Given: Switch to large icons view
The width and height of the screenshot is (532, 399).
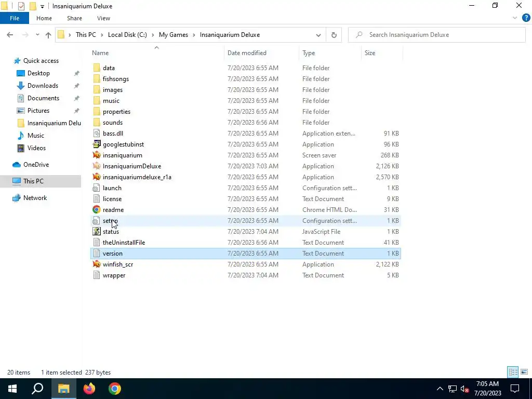Looking at the screenshot, I should (524, 372).
